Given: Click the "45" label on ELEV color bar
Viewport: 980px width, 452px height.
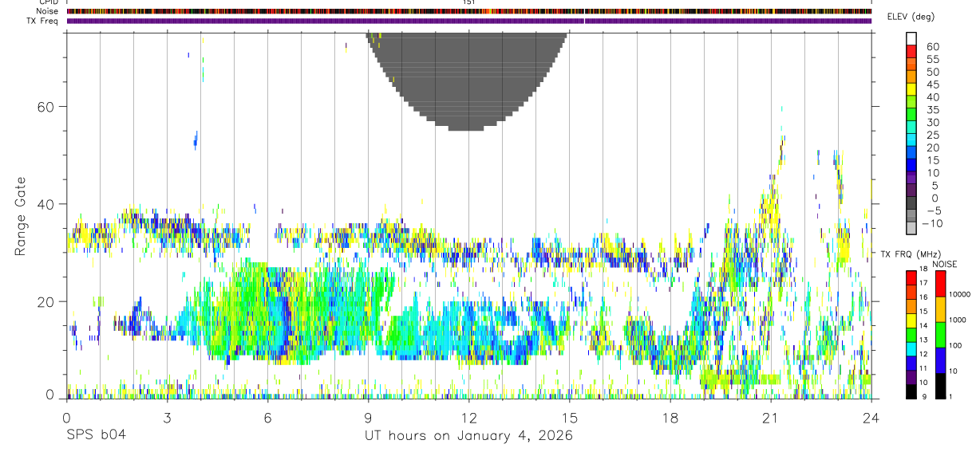Looking at the screenshot, I should click(x=933, y=85).
